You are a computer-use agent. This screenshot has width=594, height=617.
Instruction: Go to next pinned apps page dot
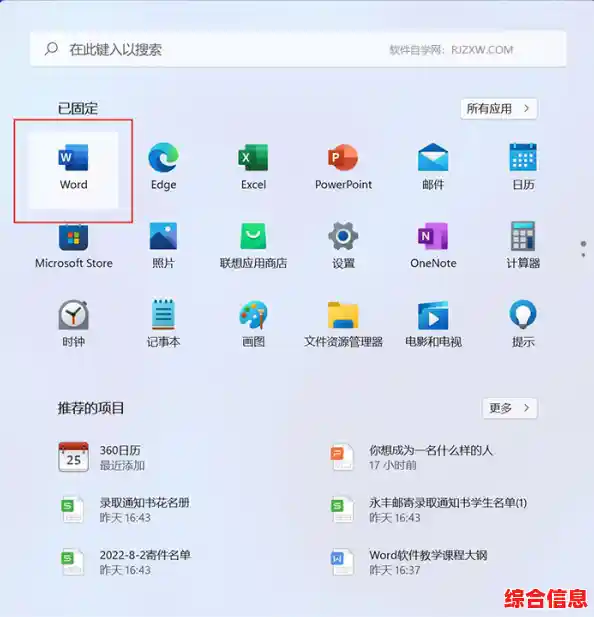point(583,255)
